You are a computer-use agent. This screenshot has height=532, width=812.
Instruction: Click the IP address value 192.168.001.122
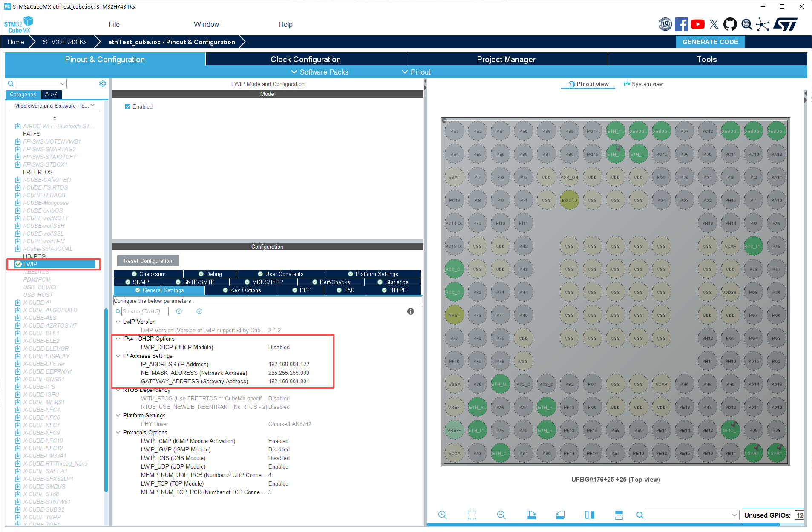[x=289, y=364]
